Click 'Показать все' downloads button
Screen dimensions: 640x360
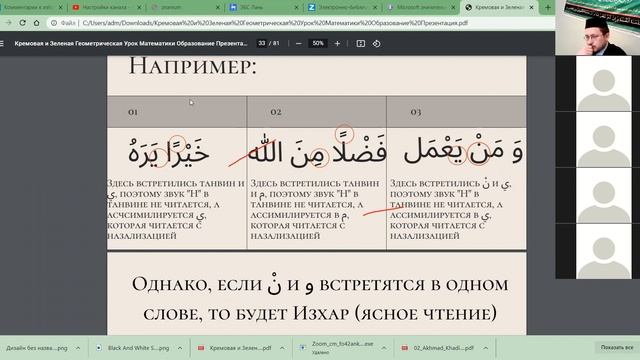pyautogui.click(x=617, y=347)
